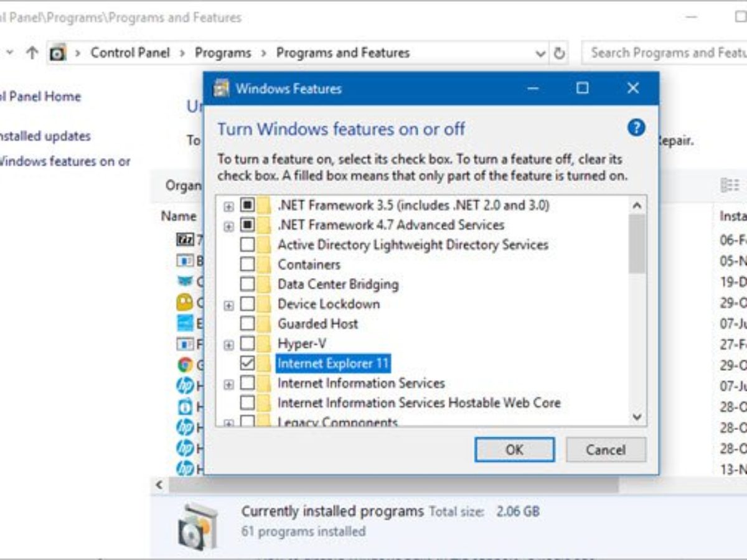
Task: Open the recent locations dropdown arrow
Action: (x=9, y=53)
